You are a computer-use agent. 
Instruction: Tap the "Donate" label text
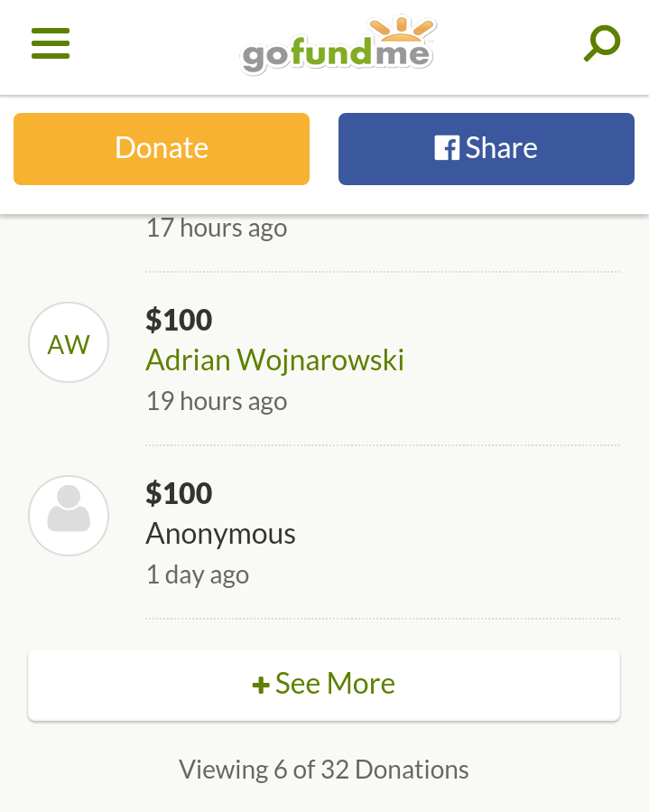pos(162,148)
